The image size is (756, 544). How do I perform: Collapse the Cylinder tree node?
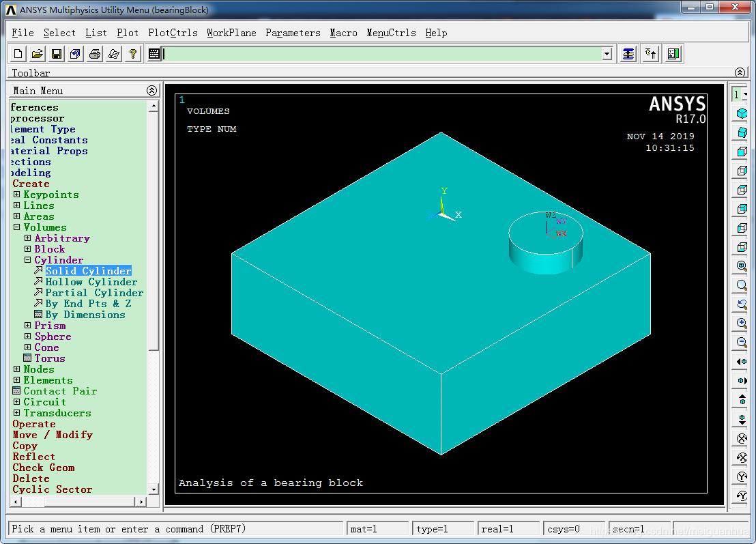[27, 260]
